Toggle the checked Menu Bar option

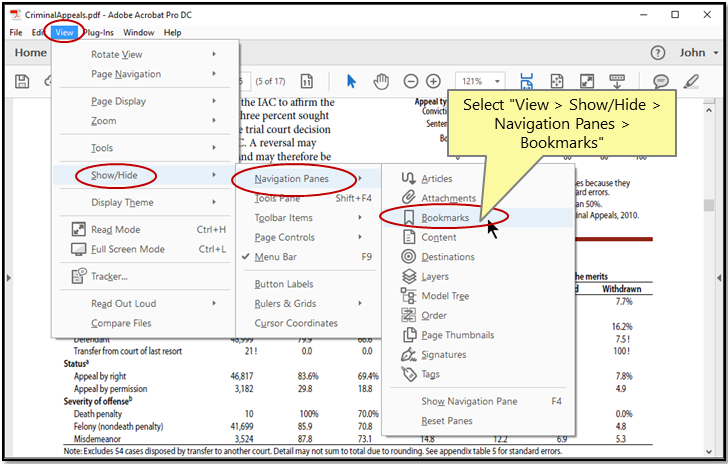309,257
